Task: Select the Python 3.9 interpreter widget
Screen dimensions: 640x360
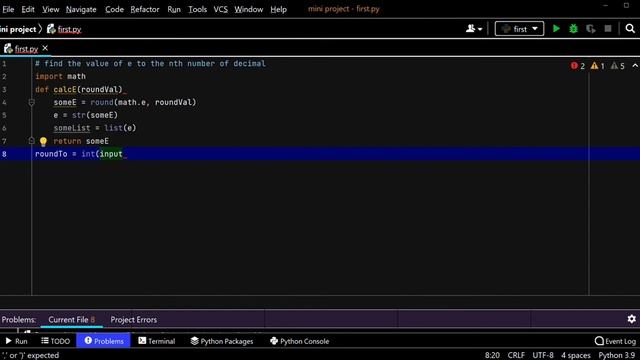Action: pos(617,355)
